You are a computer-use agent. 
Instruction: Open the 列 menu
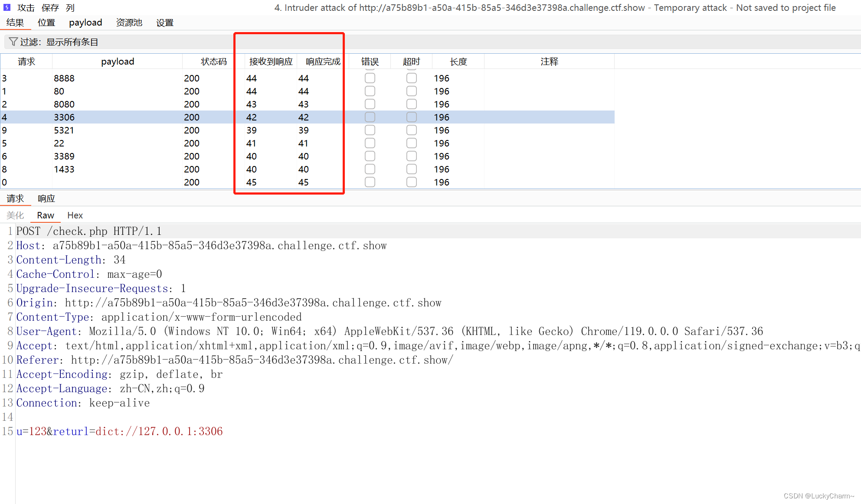pos(71,8)
